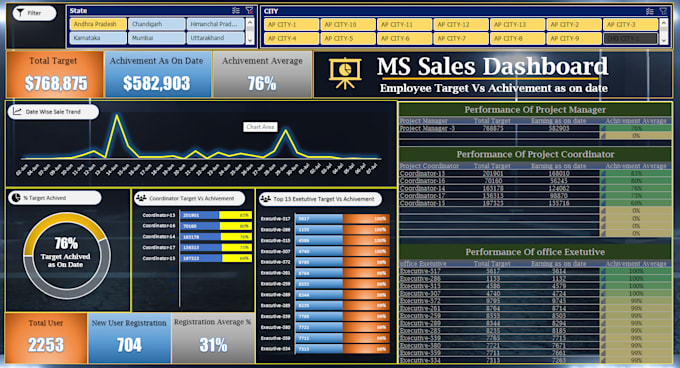Viewport: 680px width, 368px height.
Task: Choose AP CITY-8 in city slicer
Action: (x=517, y=39)
